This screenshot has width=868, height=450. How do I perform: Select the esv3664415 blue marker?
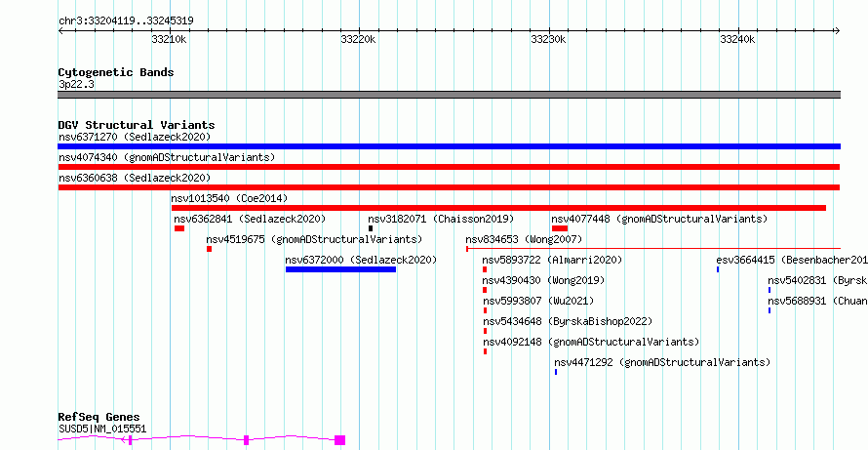[718, 269]
